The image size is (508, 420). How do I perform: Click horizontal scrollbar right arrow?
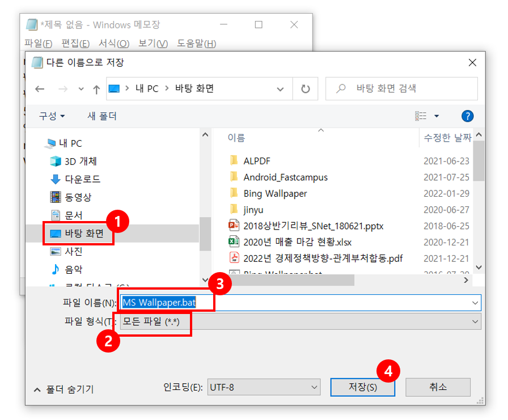click(466, 280)
